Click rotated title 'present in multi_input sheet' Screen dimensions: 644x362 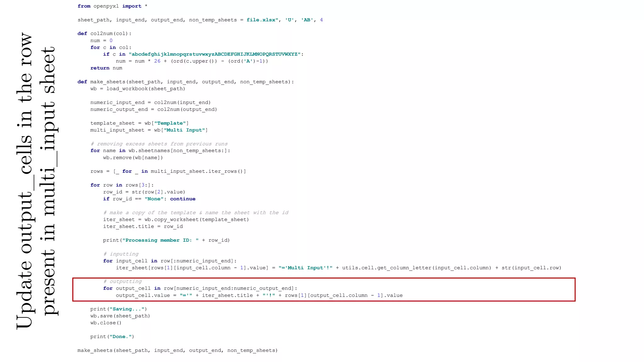click(x=49, y=181)
